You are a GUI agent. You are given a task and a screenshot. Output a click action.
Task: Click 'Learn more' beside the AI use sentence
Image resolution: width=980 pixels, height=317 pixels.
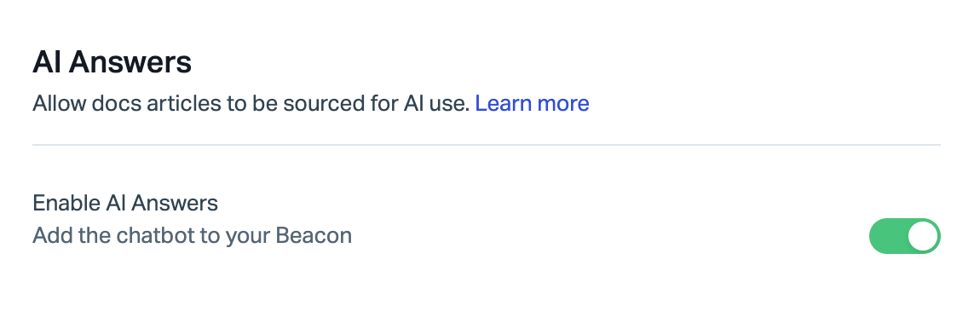pos(532,103)
